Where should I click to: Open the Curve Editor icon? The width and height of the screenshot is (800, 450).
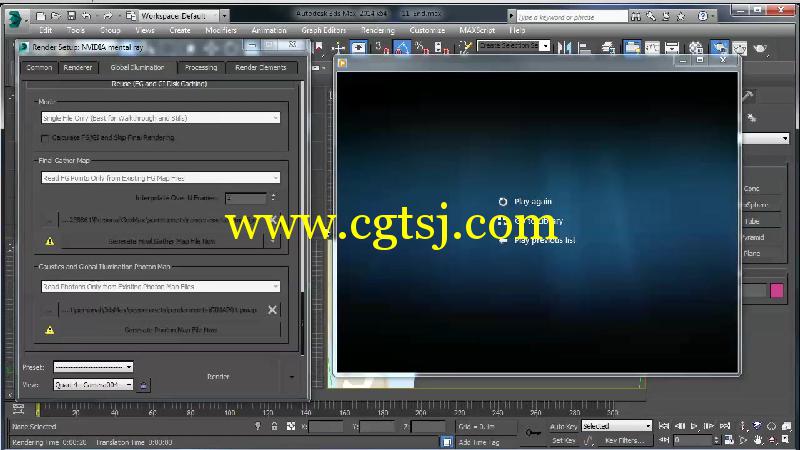click(652, 48)
